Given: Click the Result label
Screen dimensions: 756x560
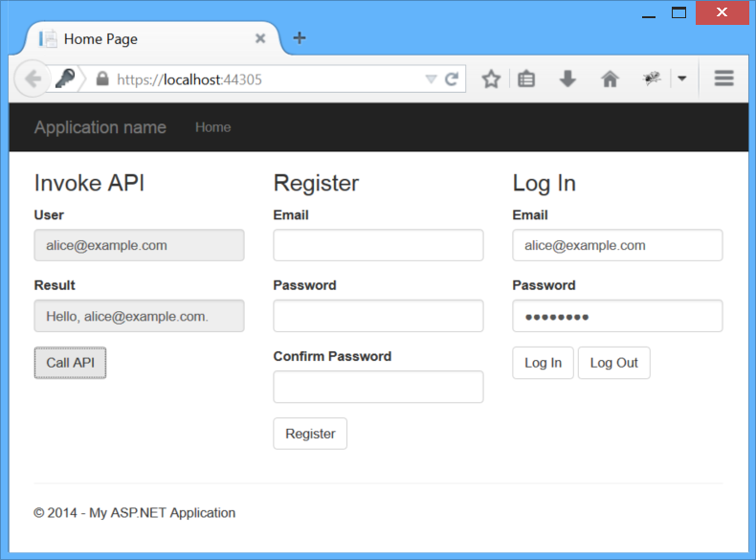Looking at the screenshot, I should pos(55,285).
